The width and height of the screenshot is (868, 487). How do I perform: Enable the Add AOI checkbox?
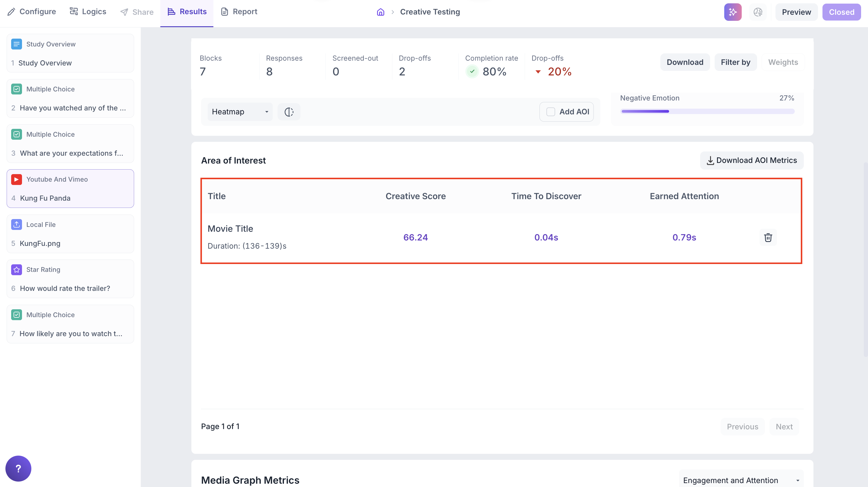[551, 112]
